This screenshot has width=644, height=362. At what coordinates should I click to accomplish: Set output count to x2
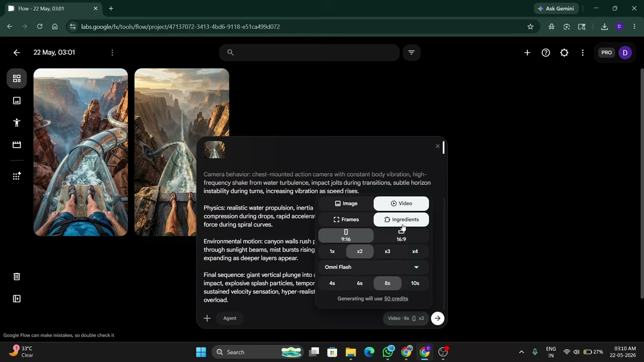point(360,251)
